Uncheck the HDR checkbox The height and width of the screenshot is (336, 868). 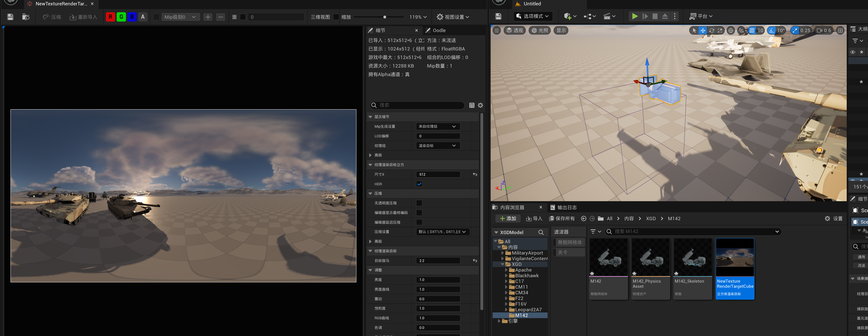[419, 184]
